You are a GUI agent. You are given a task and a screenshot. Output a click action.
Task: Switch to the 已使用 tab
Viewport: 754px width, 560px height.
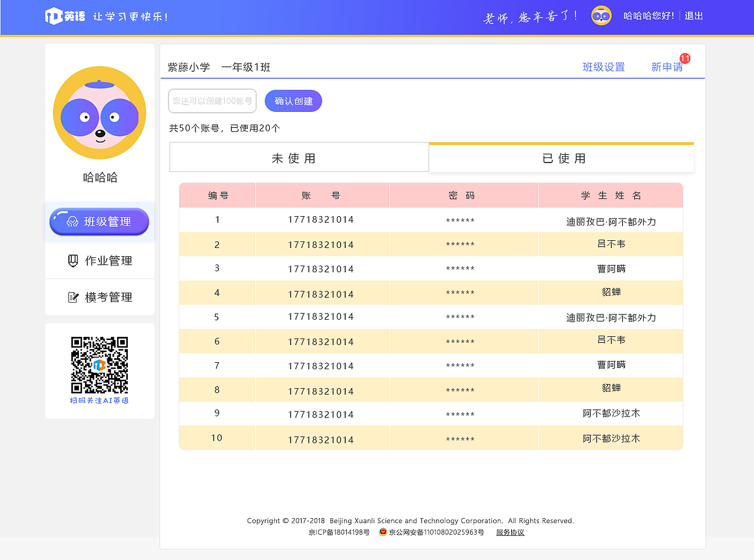561,157
